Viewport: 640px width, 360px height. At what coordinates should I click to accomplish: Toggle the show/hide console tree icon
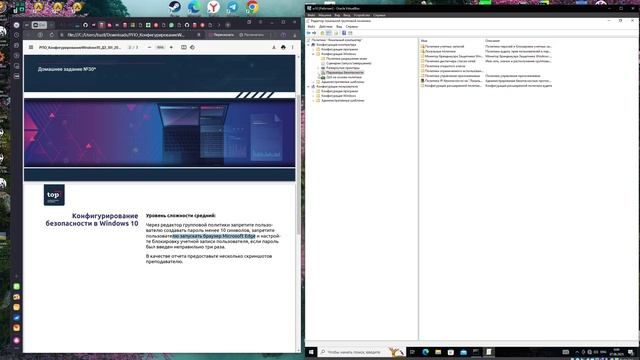(329, 33)
